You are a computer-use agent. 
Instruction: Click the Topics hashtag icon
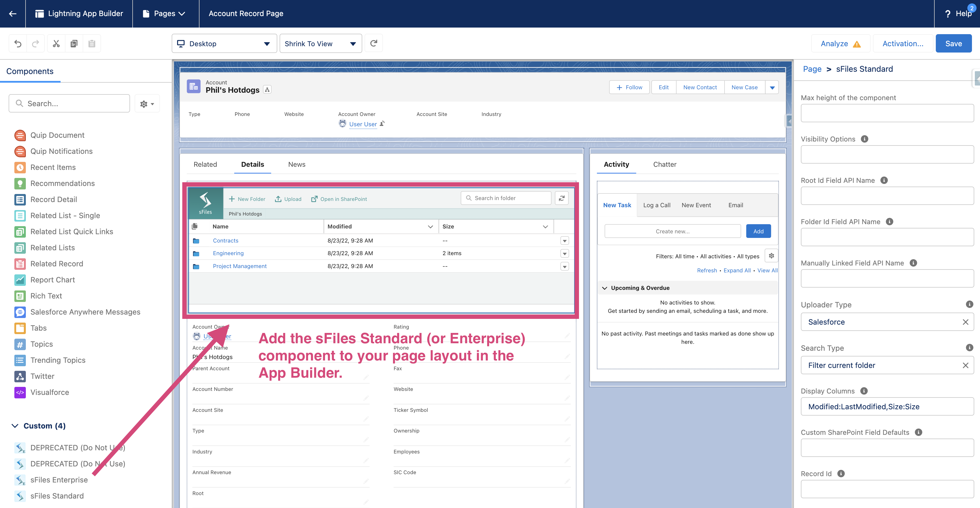tap(20, 344)
